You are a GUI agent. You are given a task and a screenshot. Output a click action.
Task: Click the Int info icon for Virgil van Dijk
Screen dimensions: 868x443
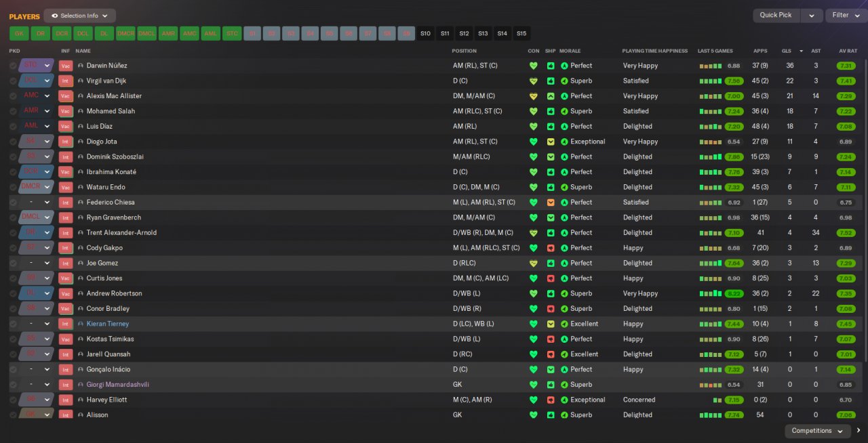tap(65, 81)
